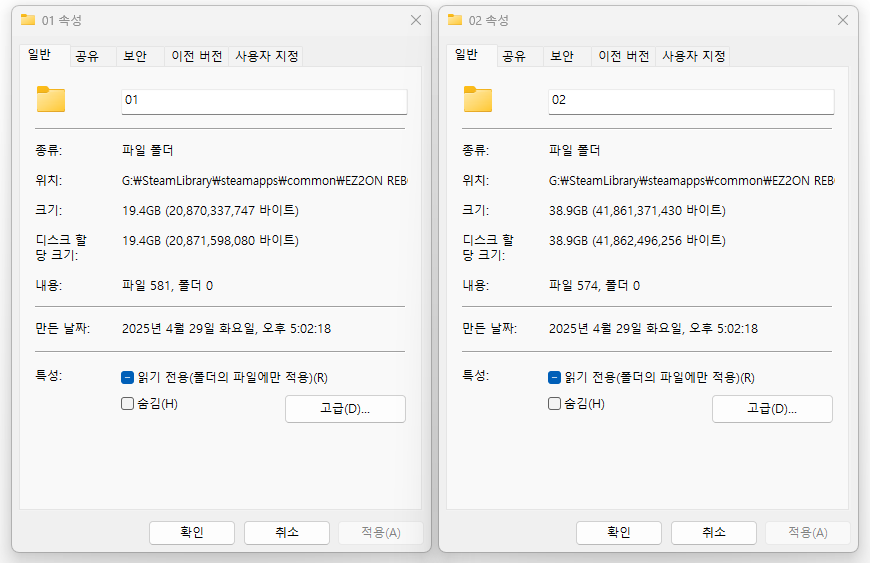The image size is (870, 563).
Task: Enable 숨김 checkbox in 02 properties
Action: pyautogui.click(x=555, y=404)
